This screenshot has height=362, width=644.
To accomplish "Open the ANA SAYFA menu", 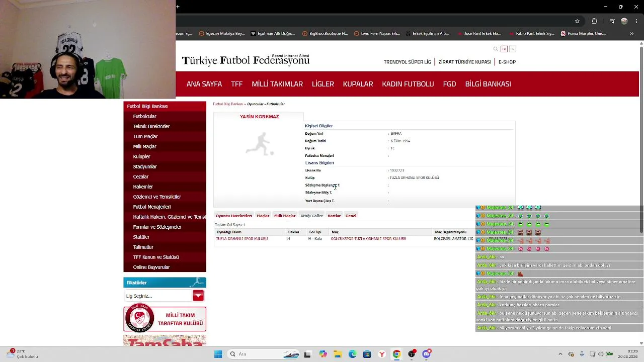I will point(204,84).
